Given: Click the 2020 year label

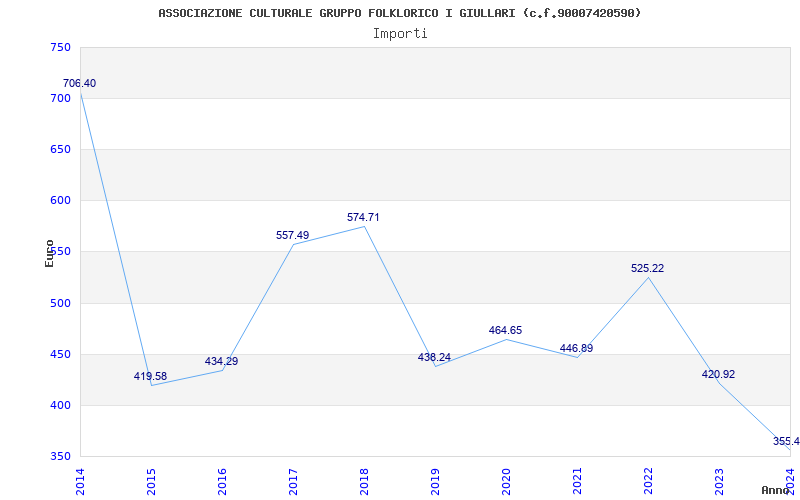Looking at the screenshot, I should [506, 481].
